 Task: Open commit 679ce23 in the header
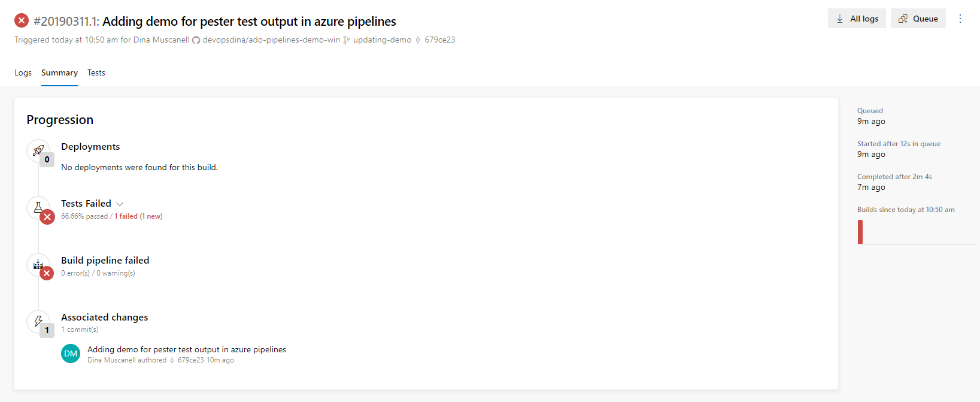click(x=440, y=40)
